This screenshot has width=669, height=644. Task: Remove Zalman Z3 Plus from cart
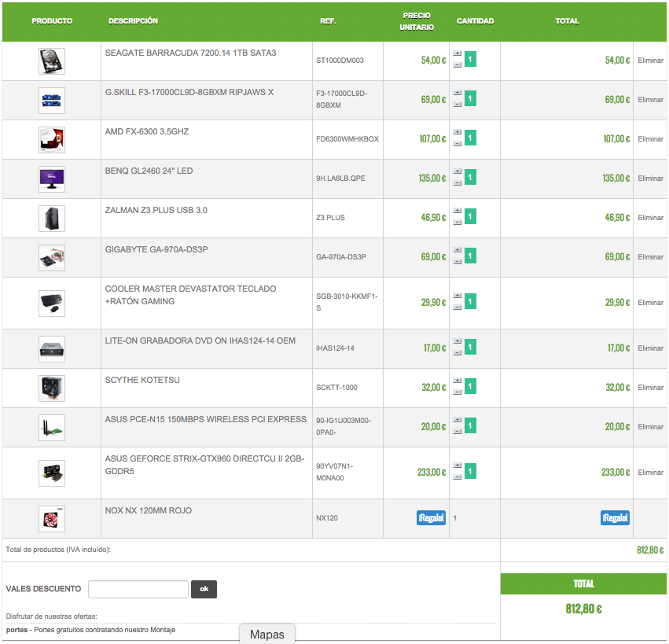(650, 218)
